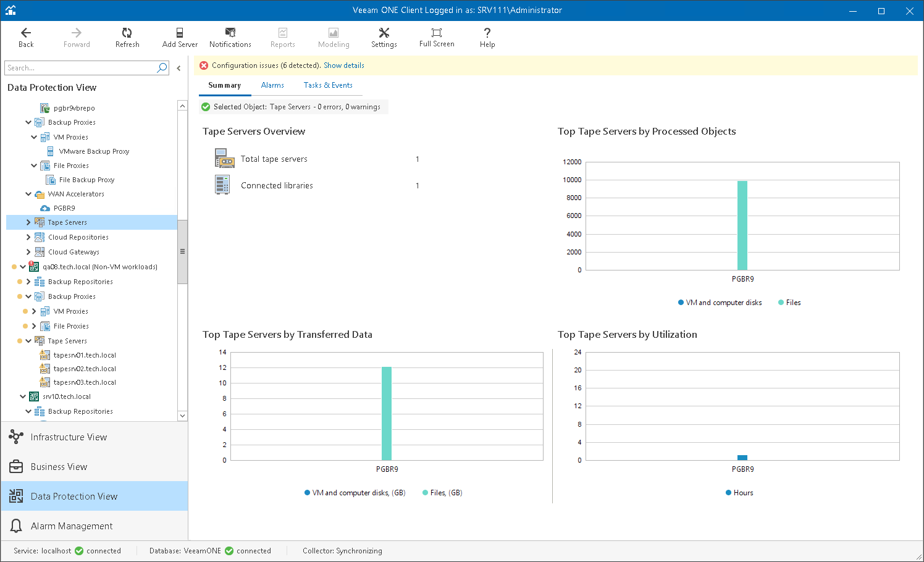Screen dimensions: 924x562
Task: Click the Data Protection View pane icon
Action: pos(16,496)
